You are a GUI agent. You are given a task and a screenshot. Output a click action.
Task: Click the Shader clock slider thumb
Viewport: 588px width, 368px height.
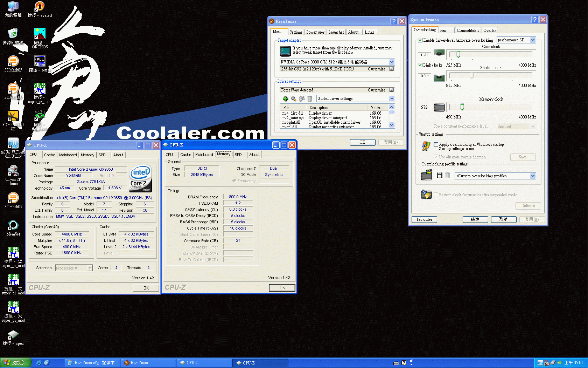point(471,75)
